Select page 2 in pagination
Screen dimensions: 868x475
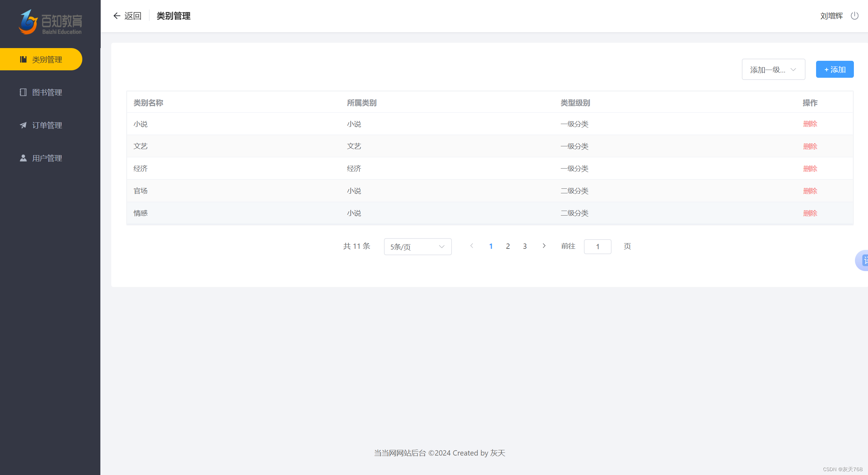tap(508, 246)
